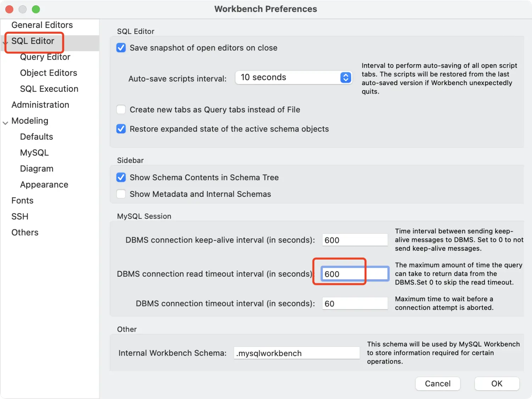The height and width of the screenshot is (399, 532).
Task: Toggle Show Schema Contents in Schema Tree
Action: [121, 177]
